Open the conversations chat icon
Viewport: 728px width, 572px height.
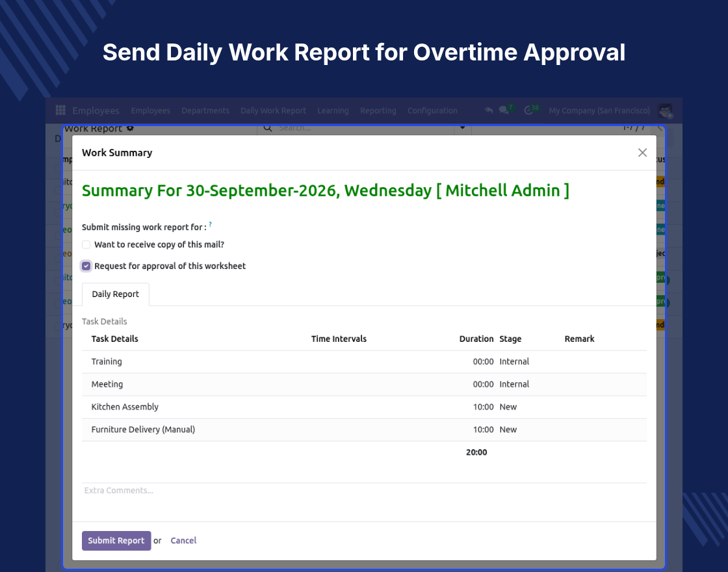click(x=503, y=110)
